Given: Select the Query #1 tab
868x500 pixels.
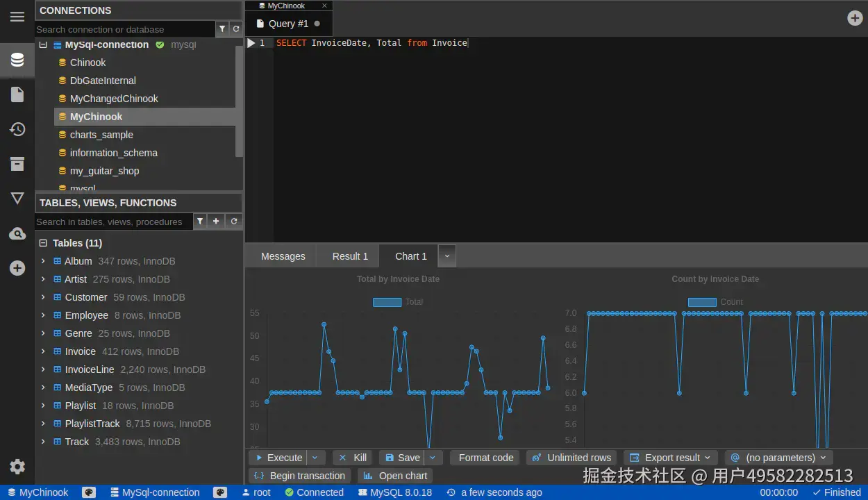Looking at the screenshot, I should 289,24.
